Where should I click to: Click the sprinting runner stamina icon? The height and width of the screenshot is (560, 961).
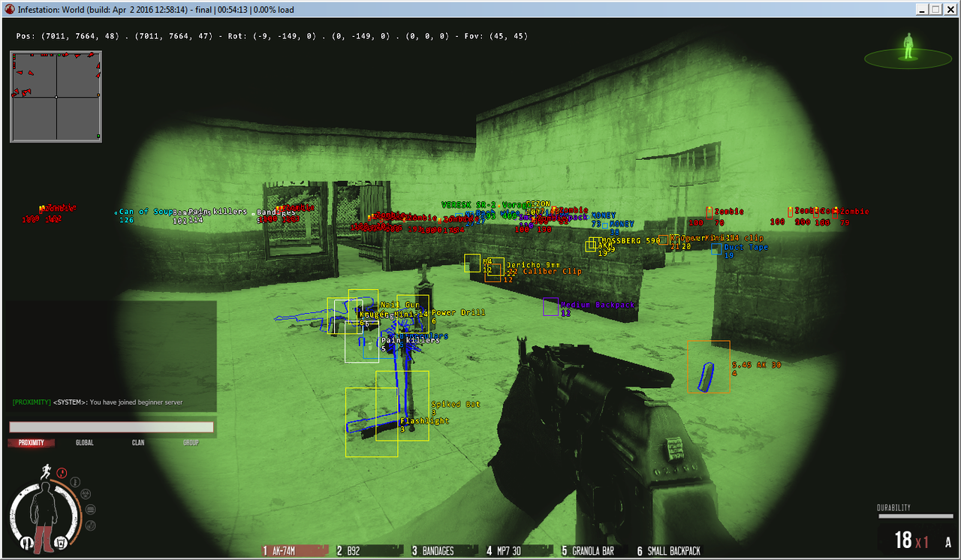pos(47,471)
